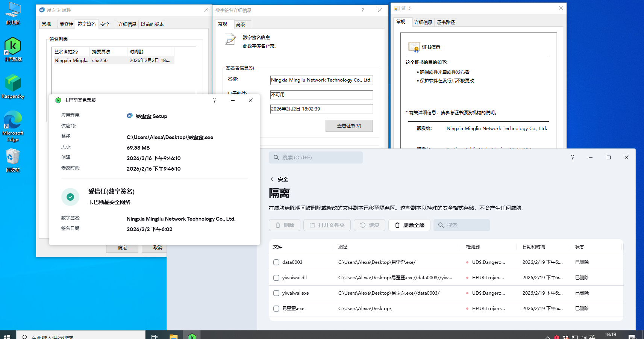Show hidden system tray icons
Screen dimensions: 644x339
548,337
